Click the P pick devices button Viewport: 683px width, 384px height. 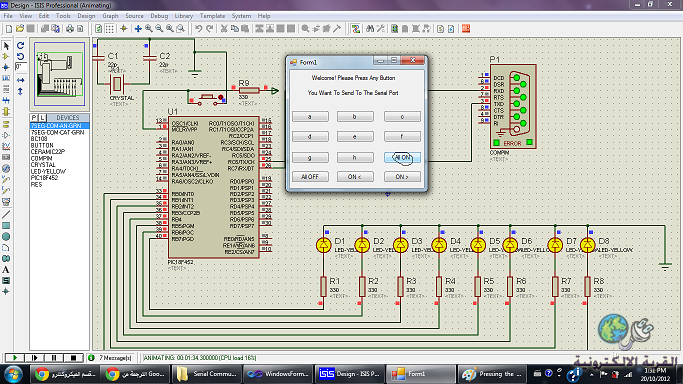pos(34,118)
